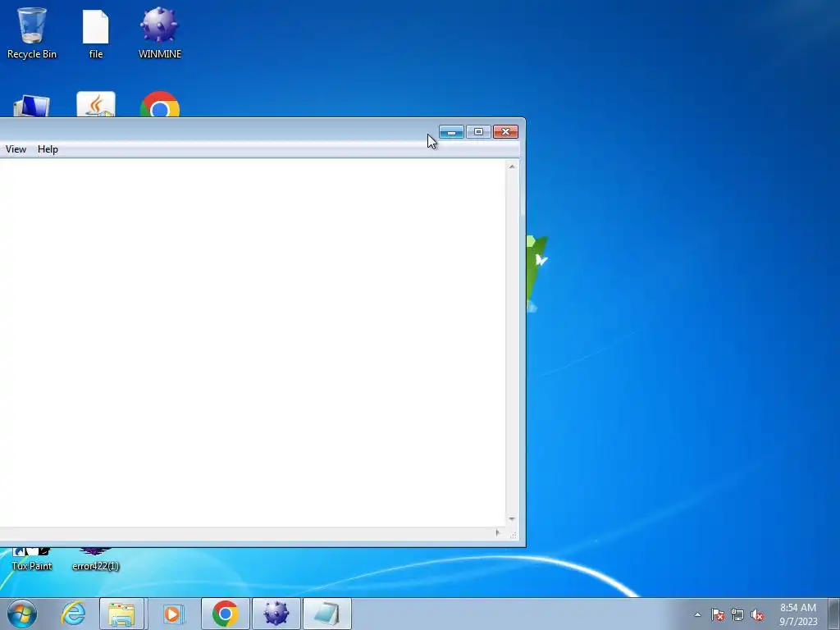Open the Windows Start menu

(x=22, y=614)
